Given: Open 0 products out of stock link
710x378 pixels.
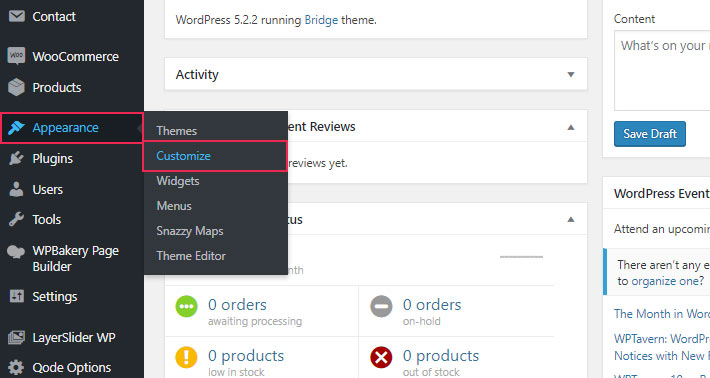Looking at the screenshot, I should 441,356.
